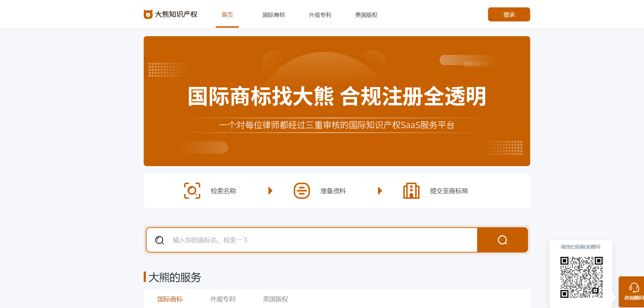Open the 美国版权 navigation menu item
The height and width of the screenshot is (308, 644).
coord(366,15)
